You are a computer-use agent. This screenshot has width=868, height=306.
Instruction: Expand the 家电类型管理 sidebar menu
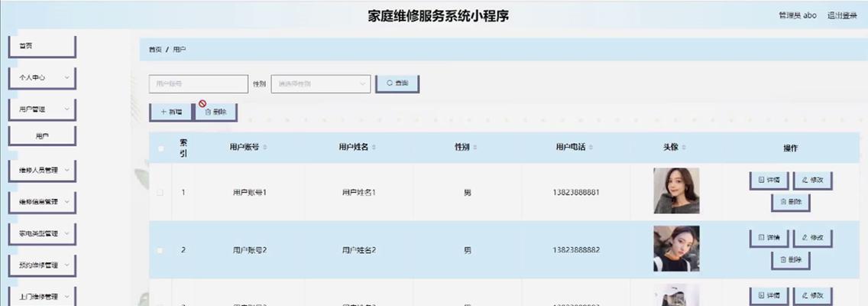click(x=42, y=234)
